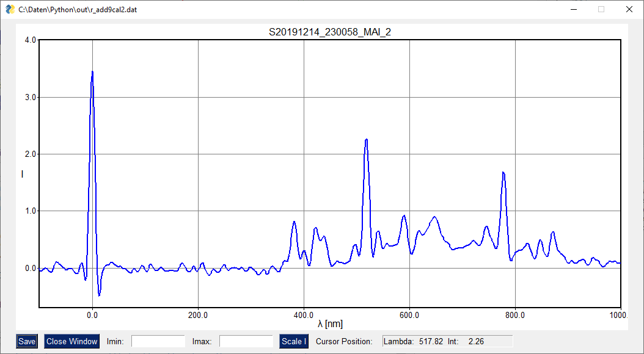Open the Save control on the bottom bar

tap(26, 341)
